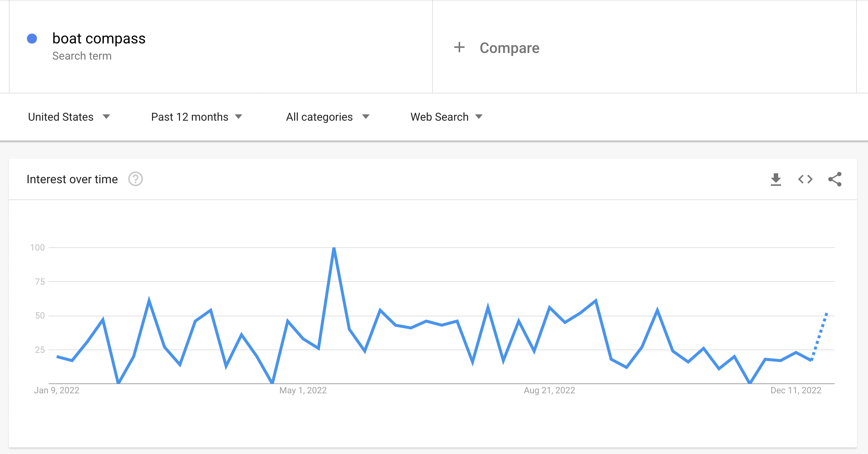This screenshot has width=868, height=454.
Task: Click the Interest over time heading
Action: (72, 179)
